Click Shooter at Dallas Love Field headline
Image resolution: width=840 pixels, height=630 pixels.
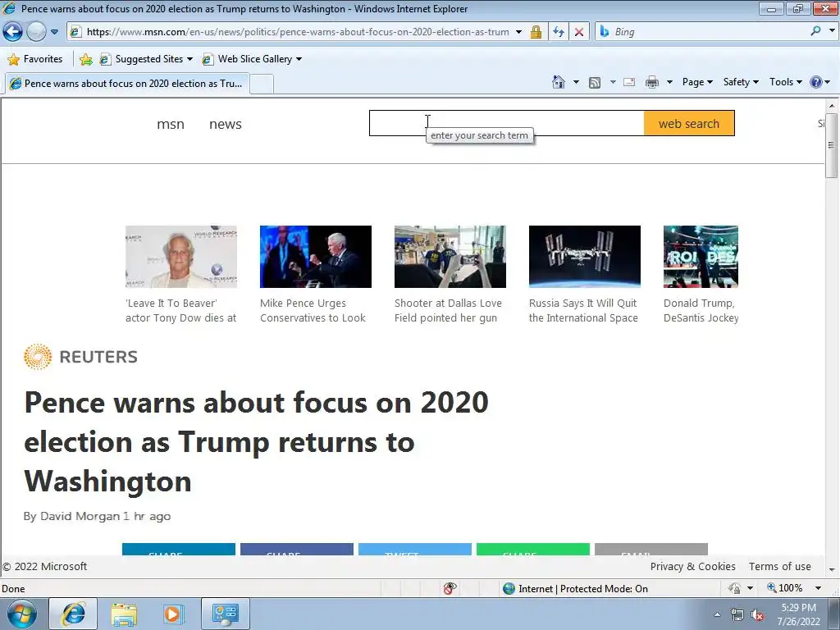click(449, 311)
